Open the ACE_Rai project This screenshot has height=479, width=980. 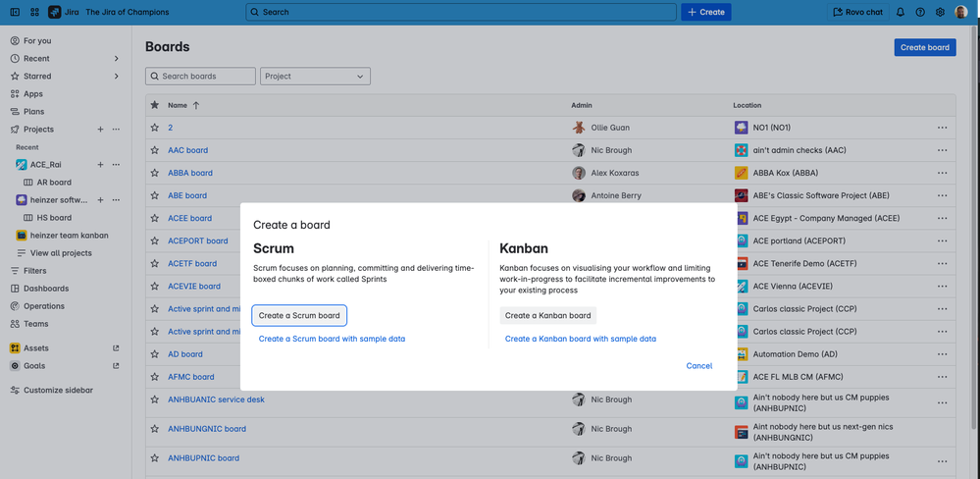[46, 165]
